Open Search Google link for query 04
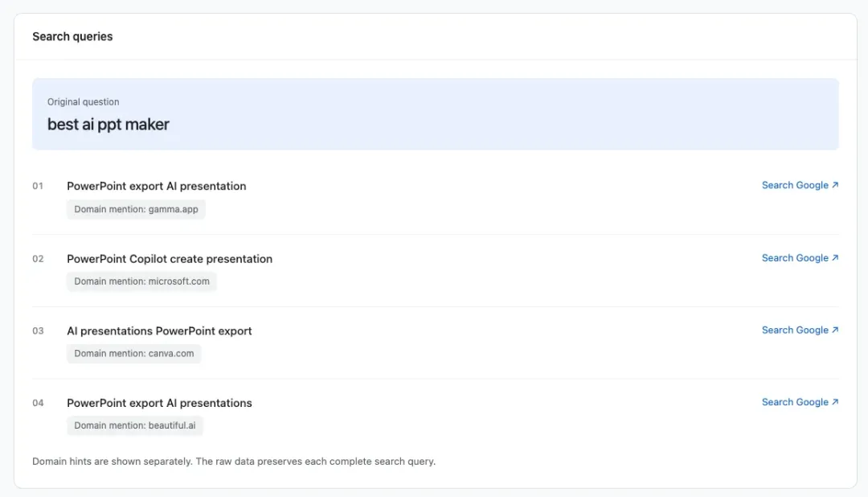The height and width of the screenshot is (497, 868). pyautogui.click(x=800, y=401)
